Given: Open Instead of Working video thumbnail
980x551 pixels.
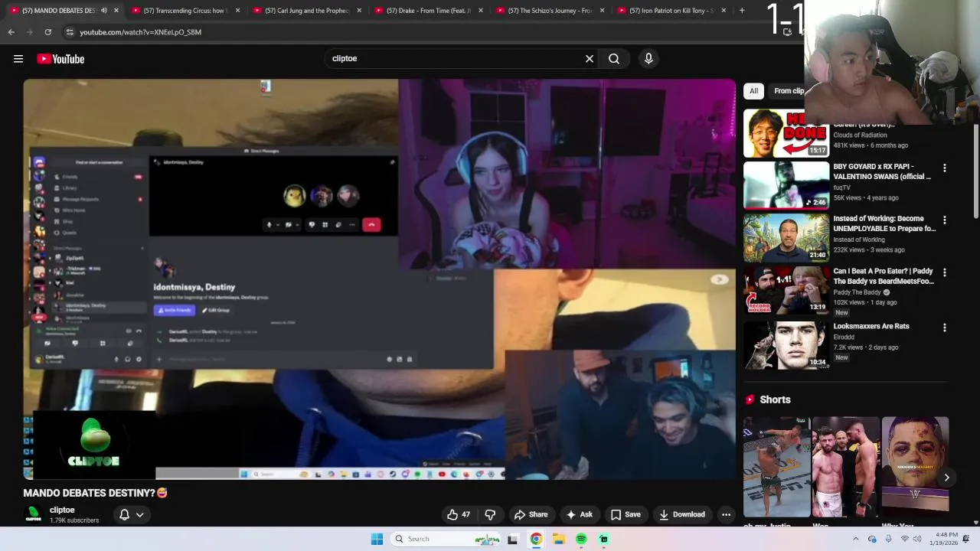Looking at the screenshot, I should 786,237.
